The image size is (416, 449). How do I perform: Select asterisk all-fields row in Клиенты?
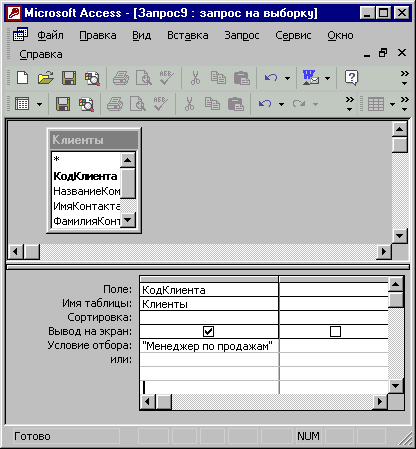point(86,159)
